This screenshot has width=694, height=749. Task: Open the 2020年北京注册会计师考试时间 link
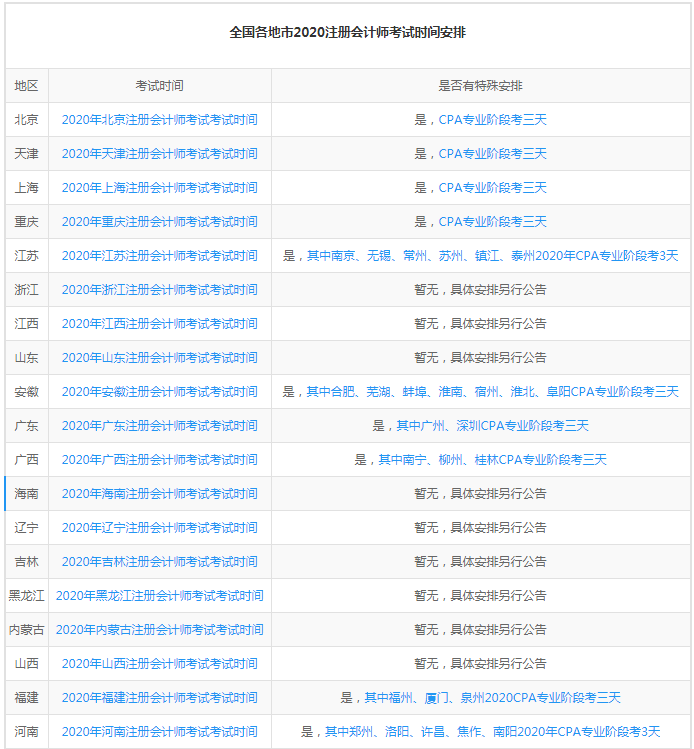159,120
